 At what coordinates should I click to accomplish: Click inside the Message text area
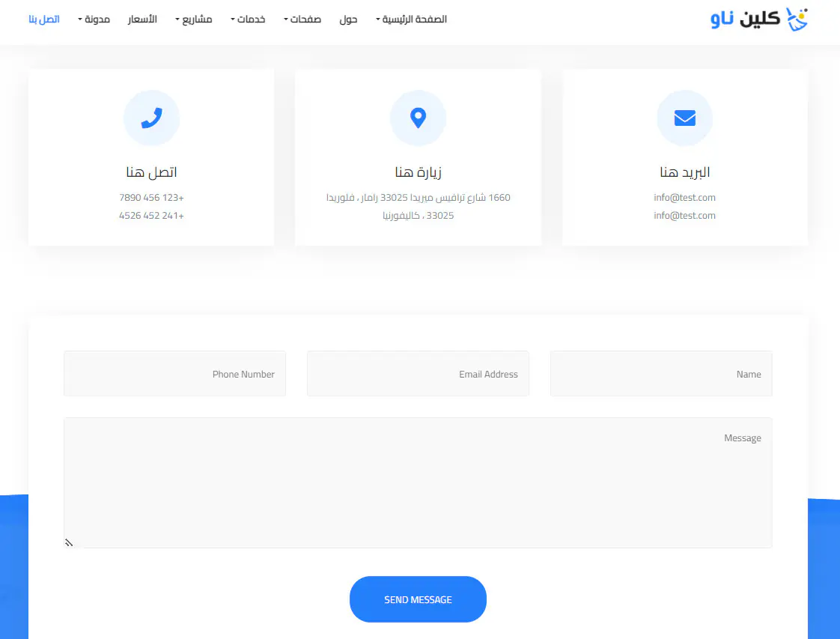(418, 482)
